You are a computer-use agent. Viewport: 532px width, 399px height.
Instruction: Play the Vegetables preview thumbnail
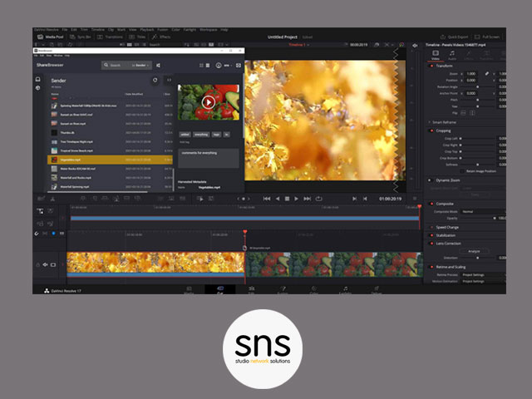[x=209, y=102]
